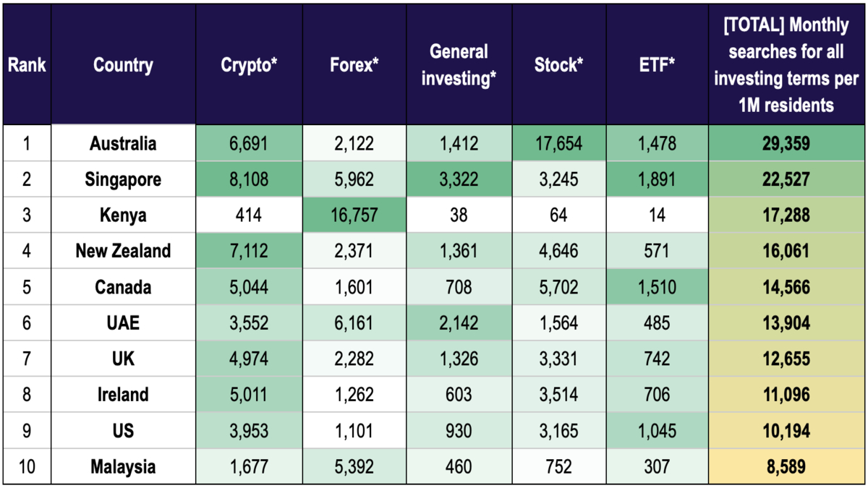Click the Crypto* column header
The height and width of the screenshot is (488, 868).
(249, 65)
